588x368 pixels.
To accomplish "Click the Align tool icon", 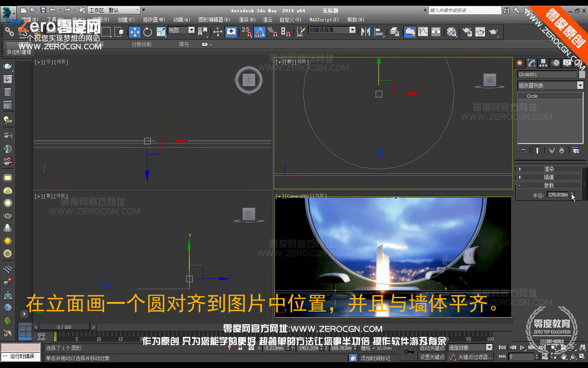I will tap(379, 32).
